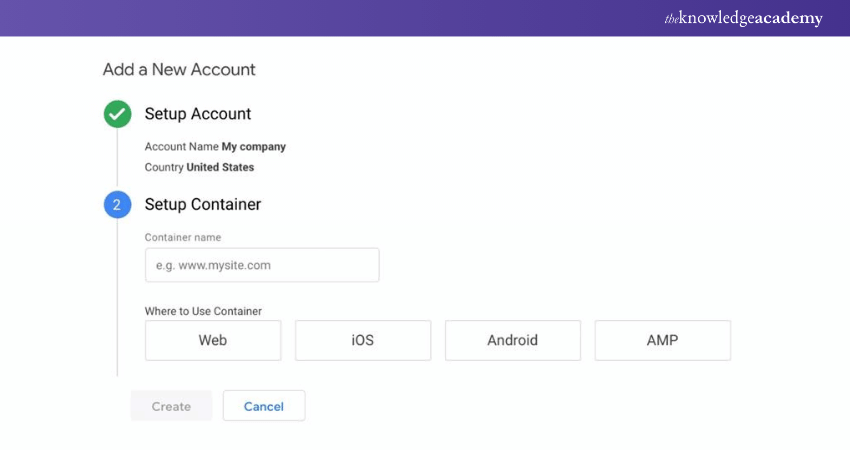850x450 pixels.
Task: Expand the Setup Account step heading
Action: coord(198,114)
